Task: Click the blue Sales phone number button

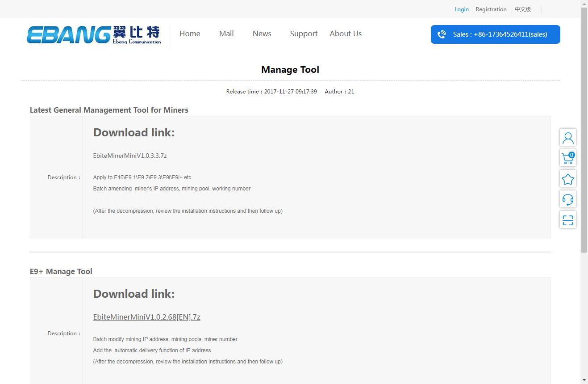Action: [x=495, y=34]
